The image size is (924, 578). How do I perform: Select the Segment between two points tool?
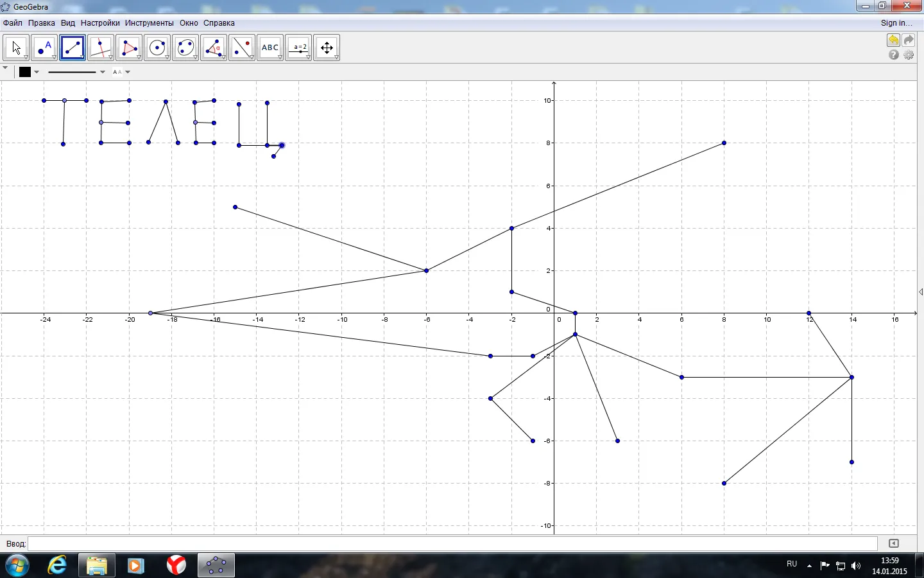73,48
